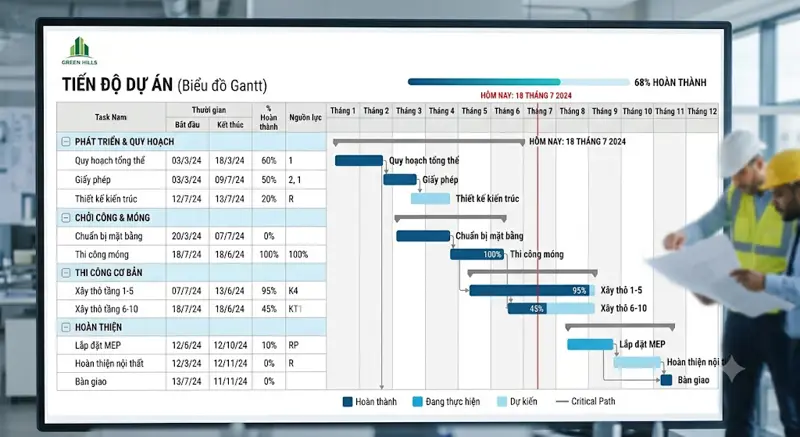Click the Hoàn thành legend color square
Screen dimensions: 800x437
tap(347, 402)
